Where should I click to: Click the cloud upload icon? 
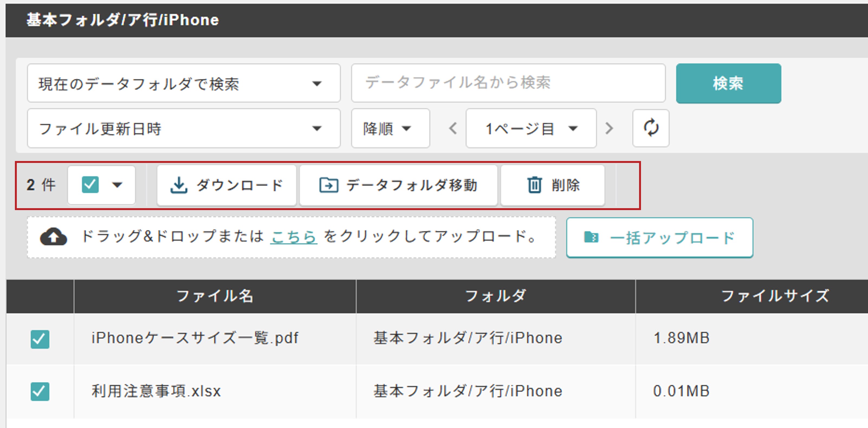coord(54,237)
